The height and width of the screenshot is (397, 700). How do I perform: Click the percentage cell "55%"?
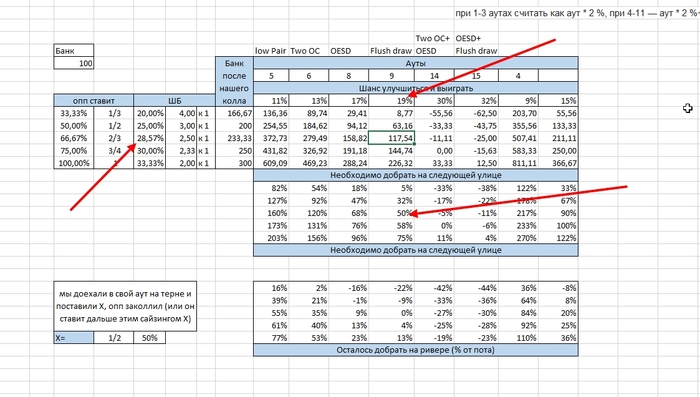(271, 313)
